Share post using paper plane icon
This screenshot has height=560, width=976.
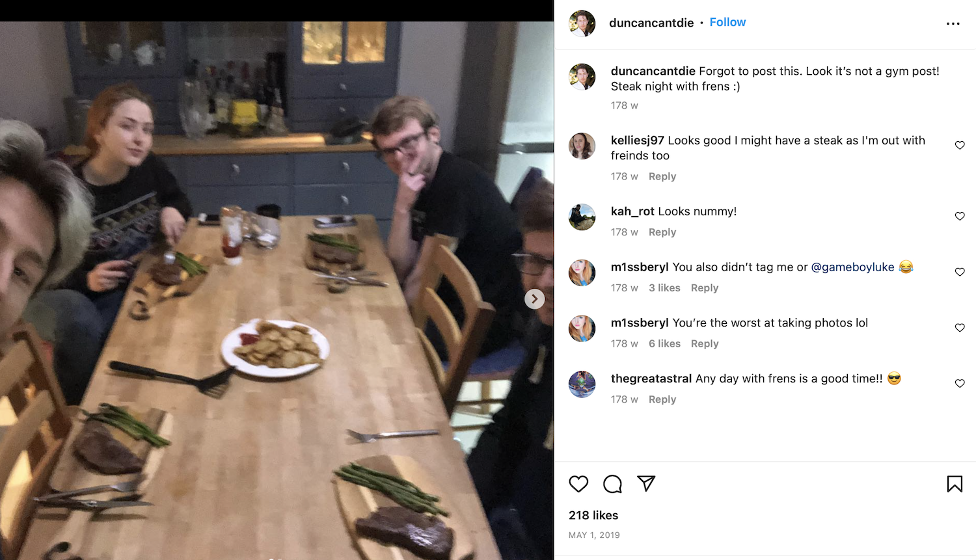(x=646, y=483)
